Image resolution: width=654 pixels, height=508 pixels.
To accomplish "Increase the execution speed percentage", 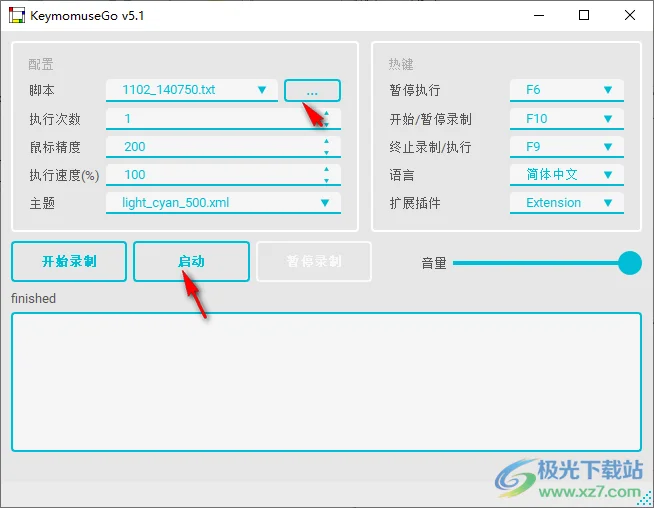I will (327, 169).
